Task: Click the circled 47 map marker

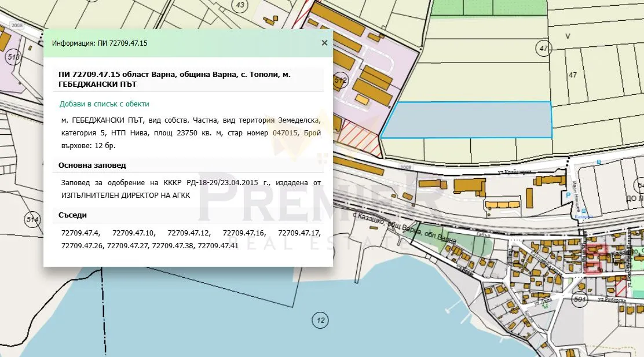Action: tap(543, 49)
